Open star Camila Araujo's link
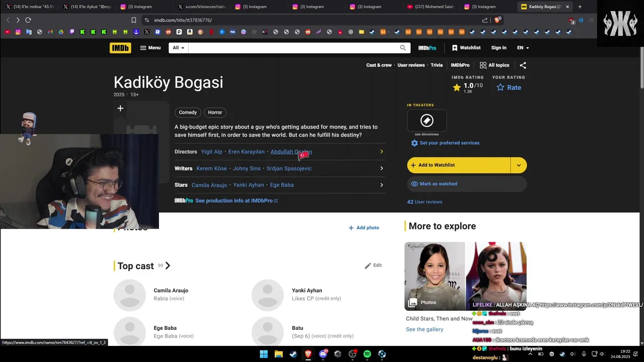 click(x=209, y=185)
